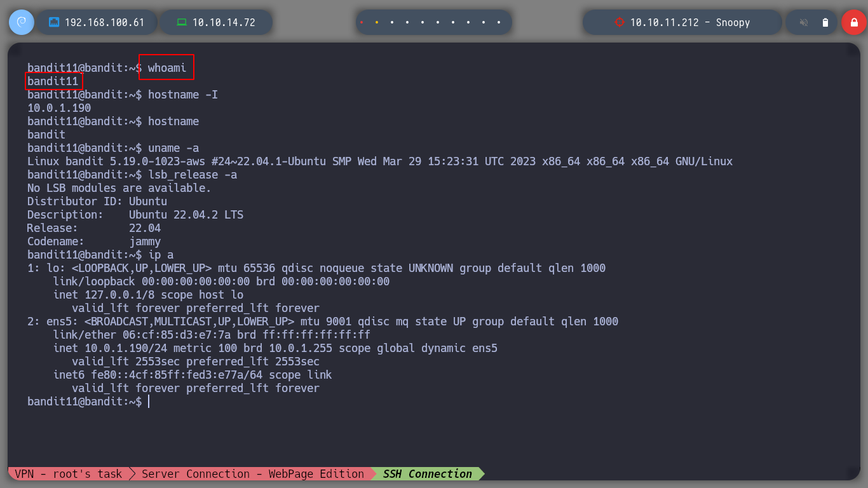This screenshot has height=488, width=868.
Task: Switch to the red workspace dot
Action: coord(362,22)
